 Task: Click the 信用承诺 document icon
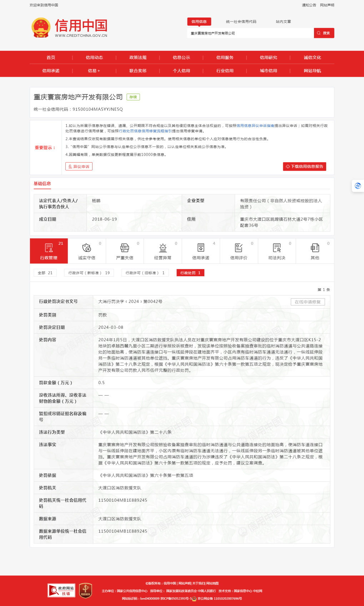201,248
